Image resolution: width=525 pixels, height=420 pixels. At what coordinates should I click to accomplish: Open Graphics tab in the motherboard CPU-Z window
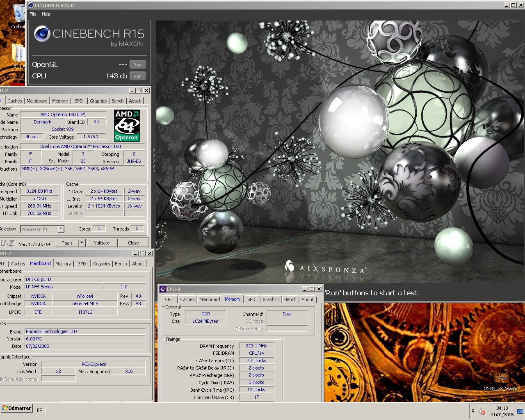coord(102,264)
